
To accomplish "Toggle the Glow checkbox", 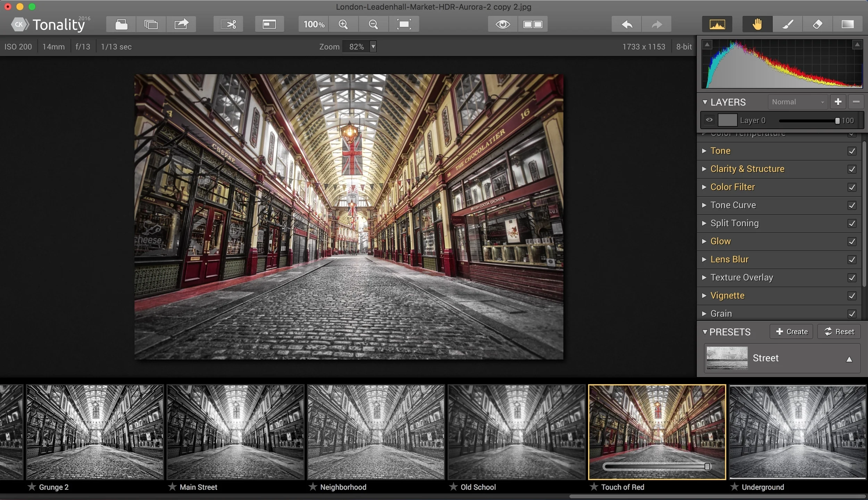I will (x=852, y=241).
